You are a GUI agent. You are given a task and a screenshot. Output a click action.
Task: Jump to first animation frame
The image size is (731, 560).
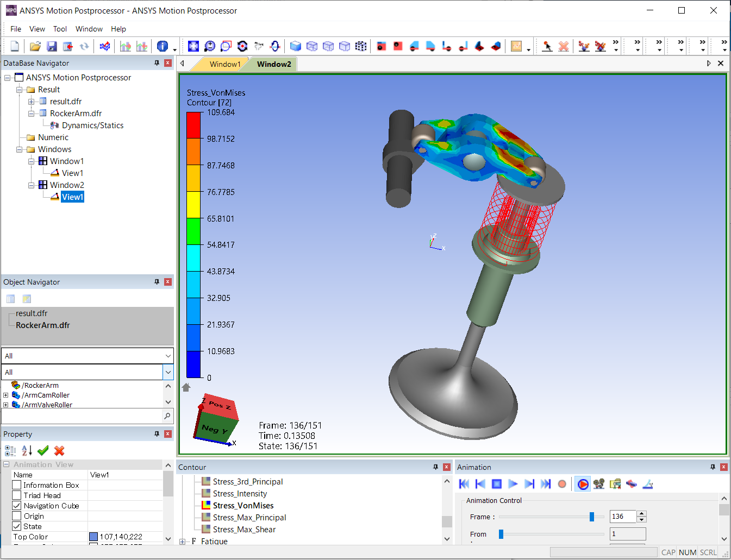[x=464, y=483]
